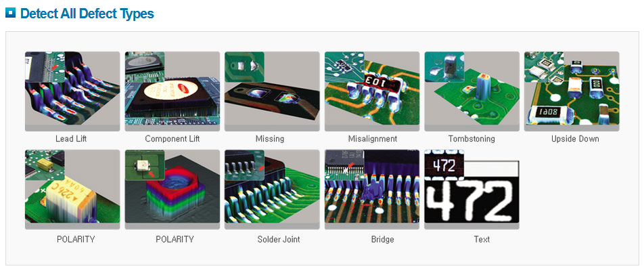Click the Misalignment caption text

[x=373, y=138]
